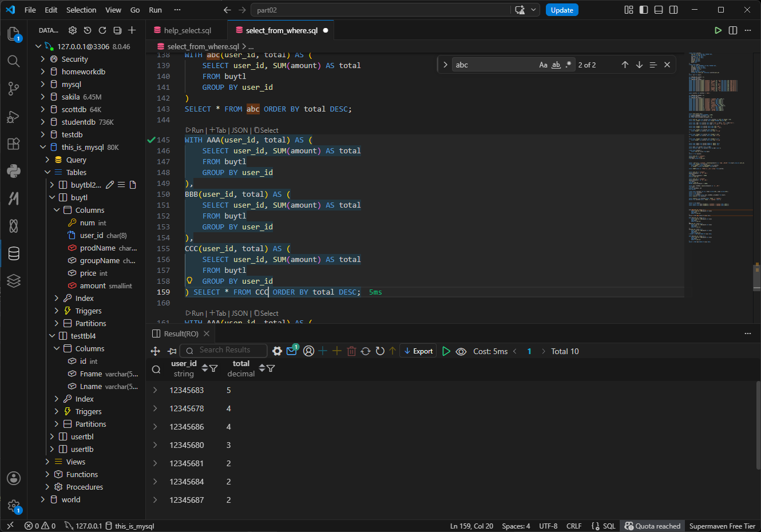
Task: Pin the result panel
Action: [172, 351]
